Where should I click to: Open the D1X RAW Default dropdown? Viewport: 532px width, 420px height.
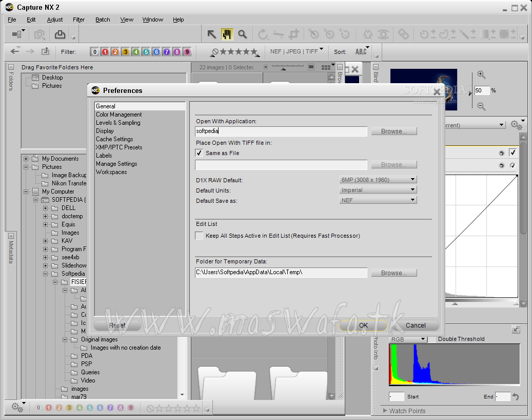(x=378, y=180)
